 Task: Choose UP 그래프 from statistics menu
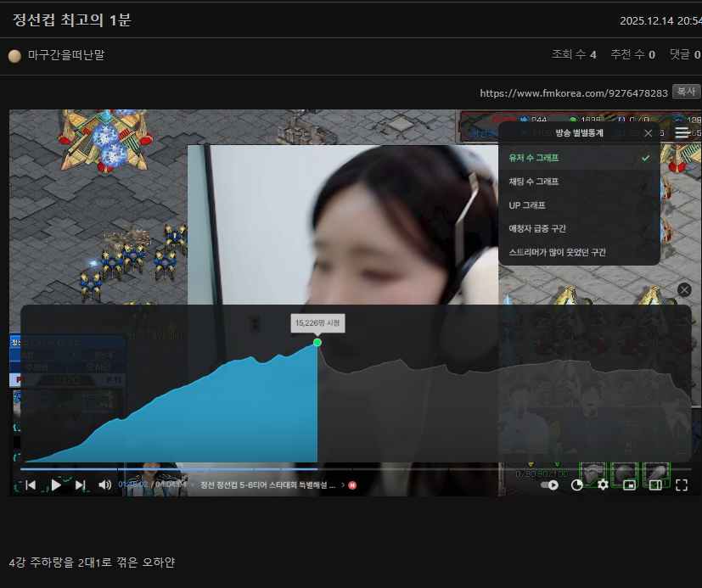coord(527,205)
